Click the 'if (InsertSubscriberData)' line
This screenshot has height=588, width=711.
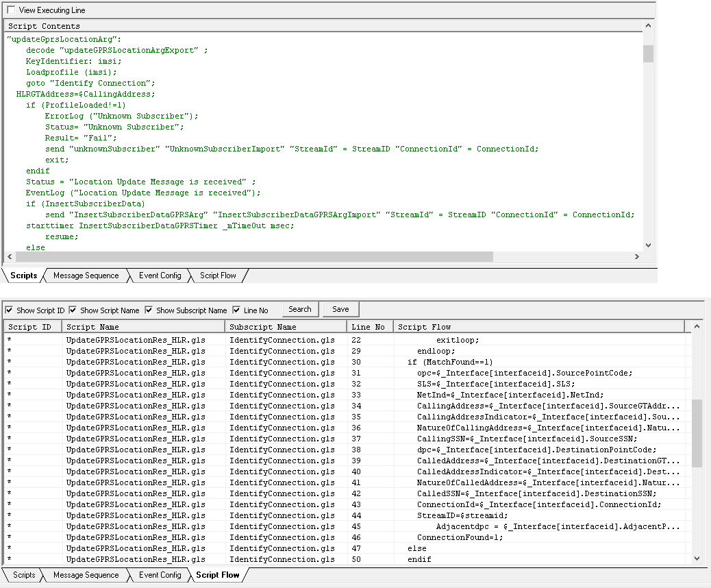pos(85,204)
